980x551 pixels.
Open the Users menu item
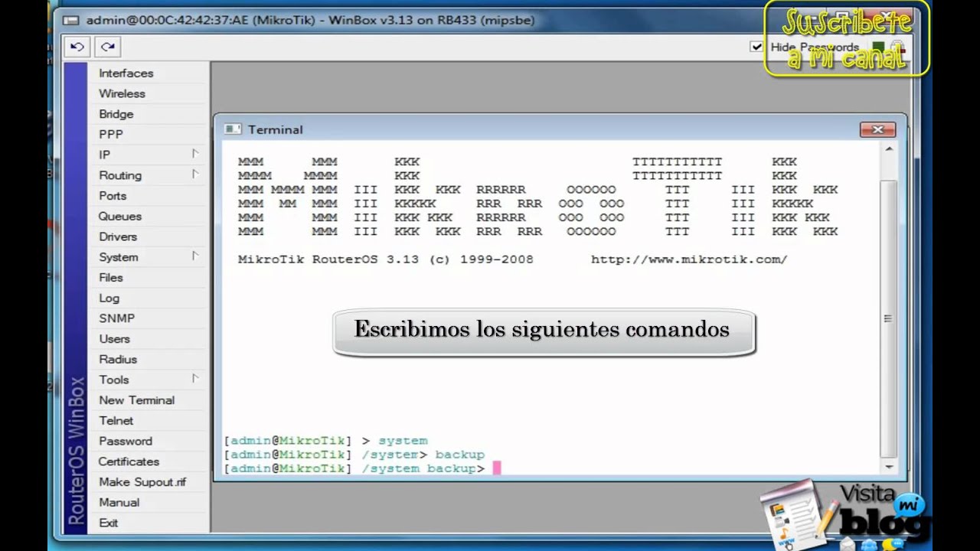coord(114,338)
